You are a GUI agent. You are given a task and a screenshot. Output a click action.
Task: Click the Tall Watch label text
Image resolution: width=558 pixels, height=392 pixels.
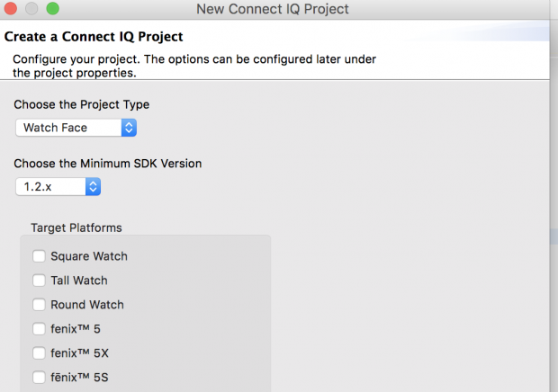coord(79,281)
